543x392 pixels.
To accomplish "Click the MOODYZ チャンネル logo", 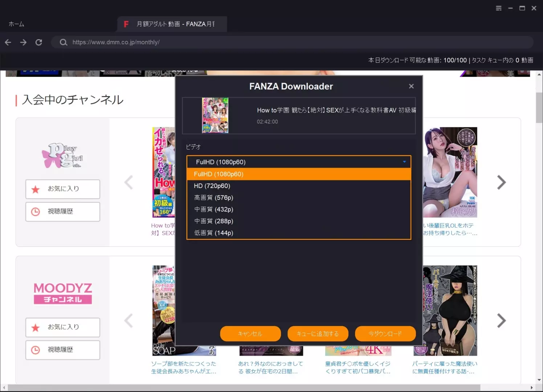I will click(63, 293).
